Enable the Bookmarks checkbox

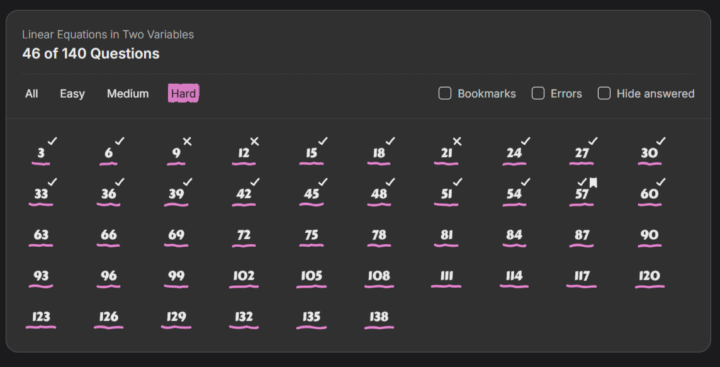[444, 94]
